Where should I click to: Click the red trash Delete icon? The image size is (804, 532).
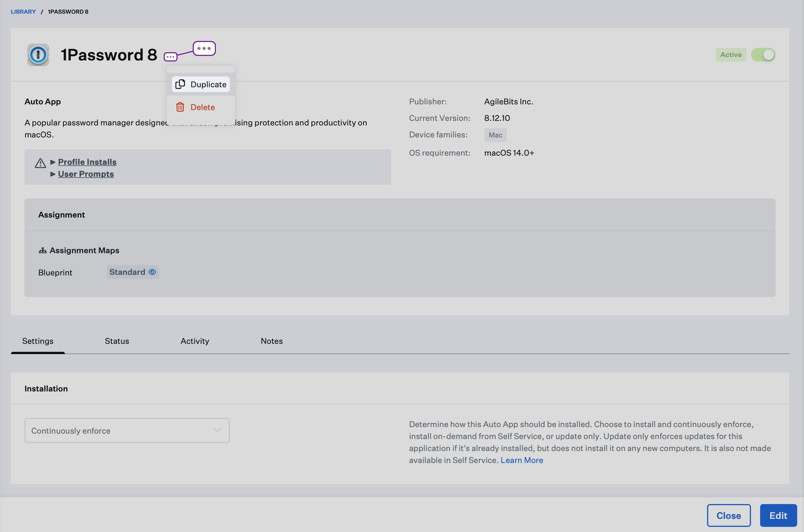pyautogui.click(x=180, y=107)
